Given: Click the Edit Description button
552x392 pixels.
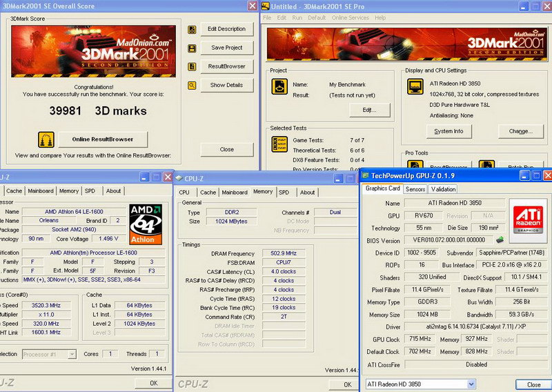Looking at the screenshot, I should coord(227,29).
